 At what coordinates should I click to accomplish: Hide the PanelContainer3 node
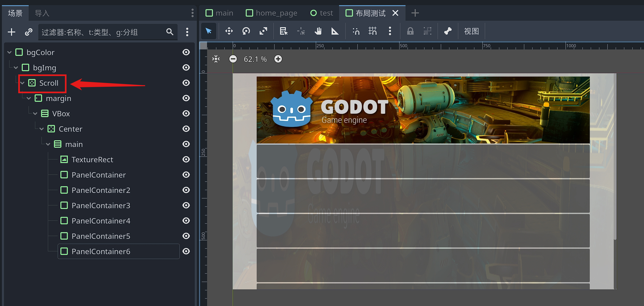click(x=186, y=205)
